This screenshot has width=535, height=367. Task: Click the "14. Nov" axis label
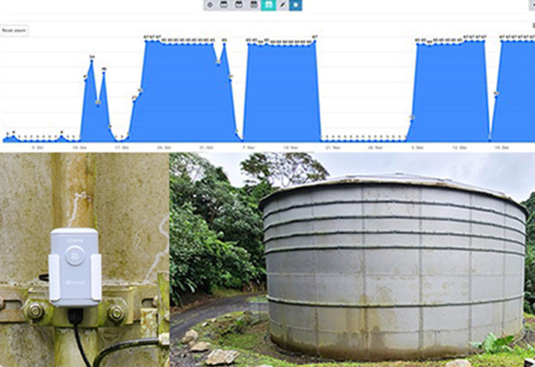[x=291, y=148]
